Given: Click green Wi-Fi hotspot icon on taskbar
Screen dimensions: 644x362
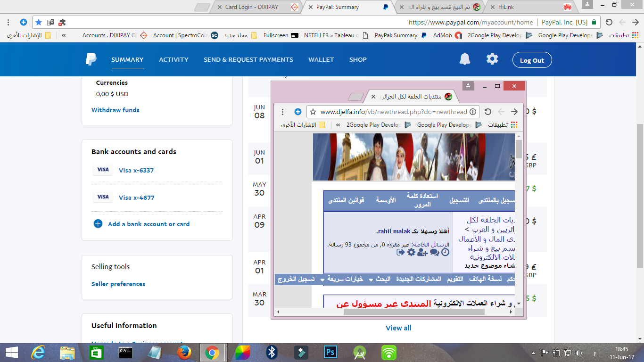Looking at the screenshot, I should pyautogui.click(x=389, y=353).
